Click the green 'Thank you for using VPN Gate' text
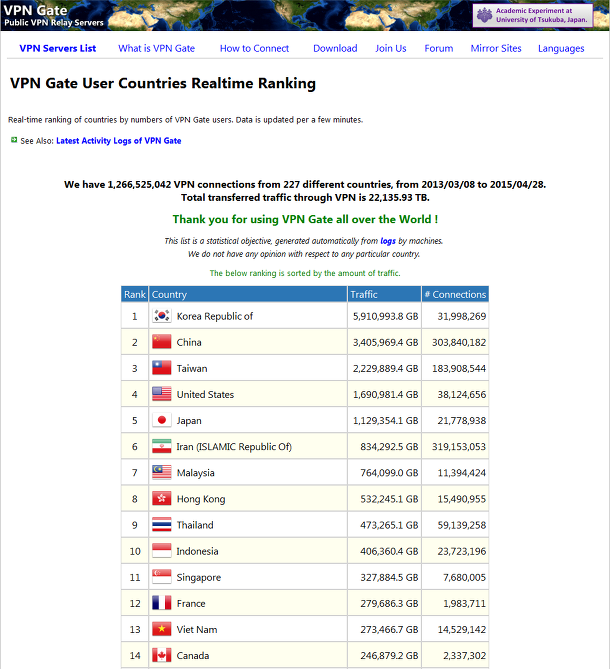The width and height of the screenshot is (610, 669). coord(305,219)
